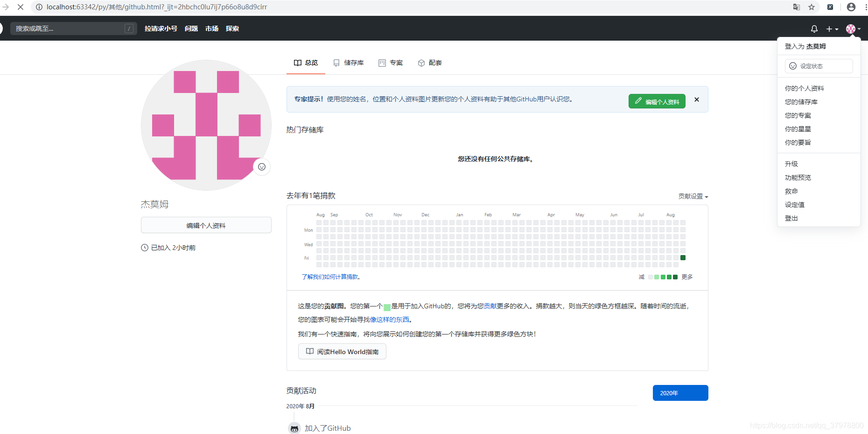
Task: Click the smiley status icon on the avatar
Action: point(262,167)
